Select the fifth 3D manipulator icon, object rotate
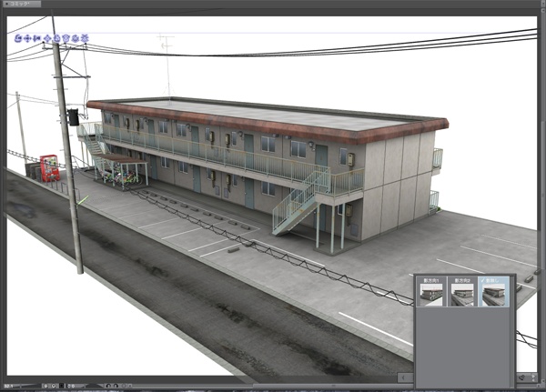 pos(57,38)
